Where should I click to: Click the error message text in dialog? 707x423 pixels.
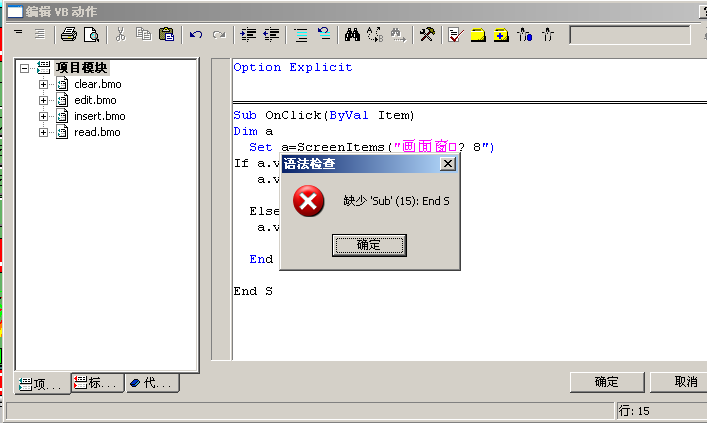point(396,201)
